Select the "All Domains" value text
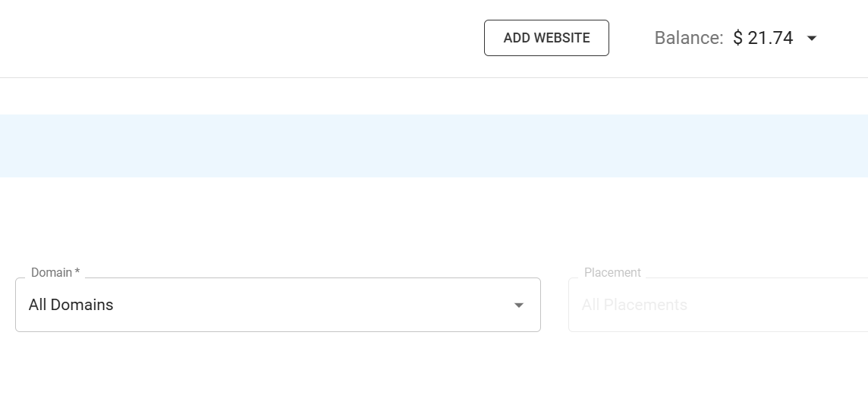The height and width of the screenshot is (395, 868). 71,305
